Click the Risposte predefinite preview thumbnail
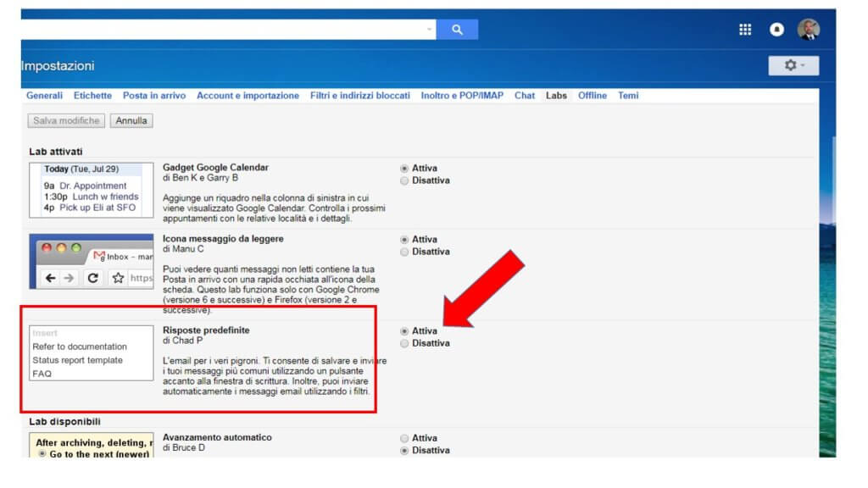The height and width of the screenshot is (488, 868). (92, 353)
